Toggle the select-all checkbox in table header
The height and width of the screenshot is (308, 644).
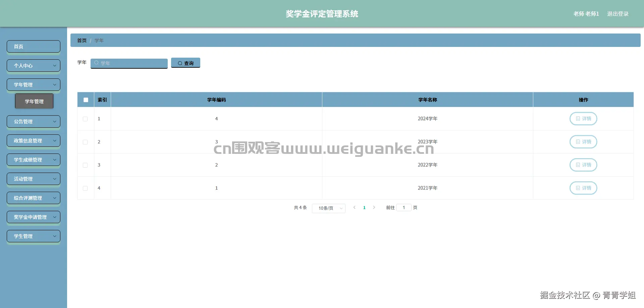click(86, 100)
